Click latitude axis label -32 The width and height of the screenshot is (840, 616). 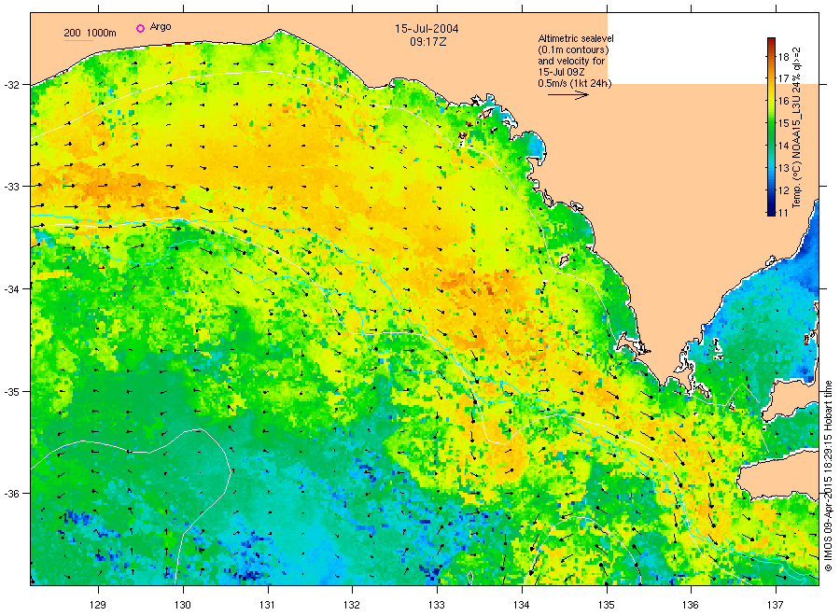(x=11, y=85)
